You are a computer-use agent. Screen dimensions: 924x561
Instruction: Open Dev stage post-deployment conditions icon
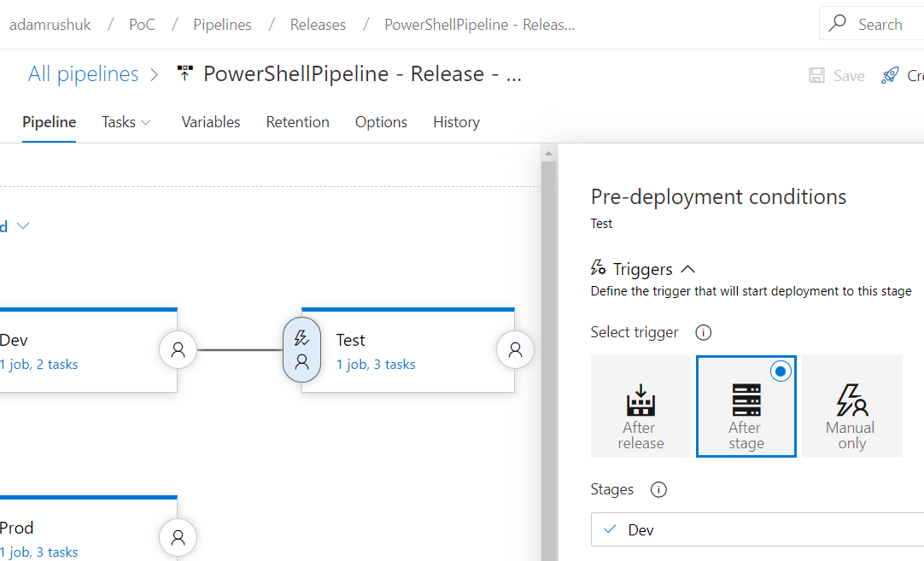point(178,350)
